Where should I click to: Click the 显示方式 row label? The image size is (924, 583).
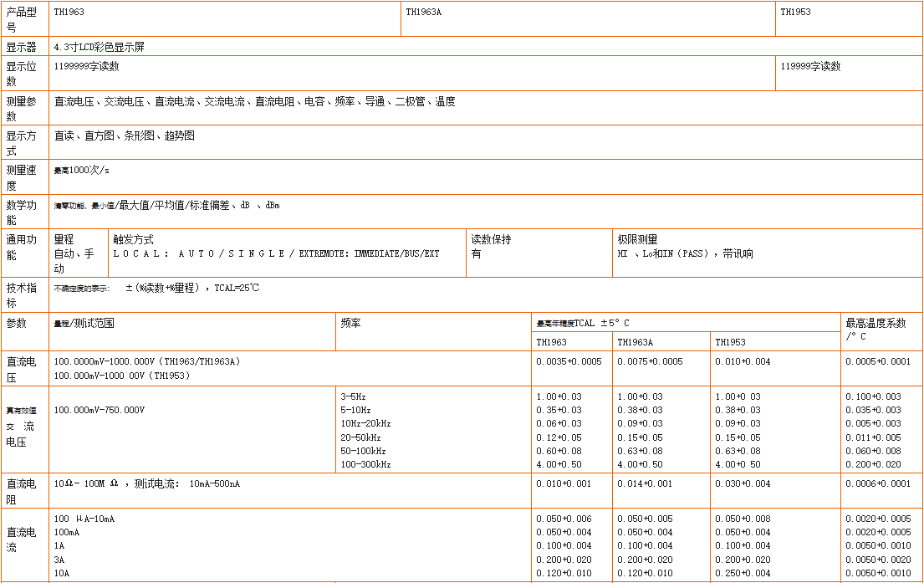click(21, 143)
